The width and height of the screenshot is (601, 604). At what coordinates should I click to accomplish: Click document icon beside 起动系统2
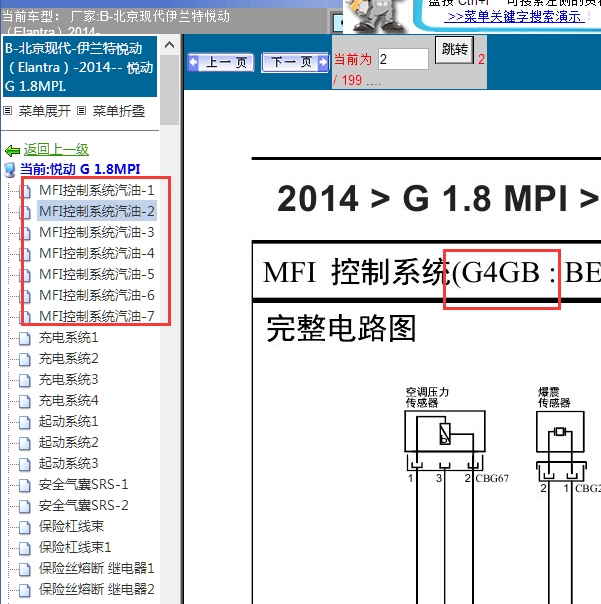tap(25, 443)
